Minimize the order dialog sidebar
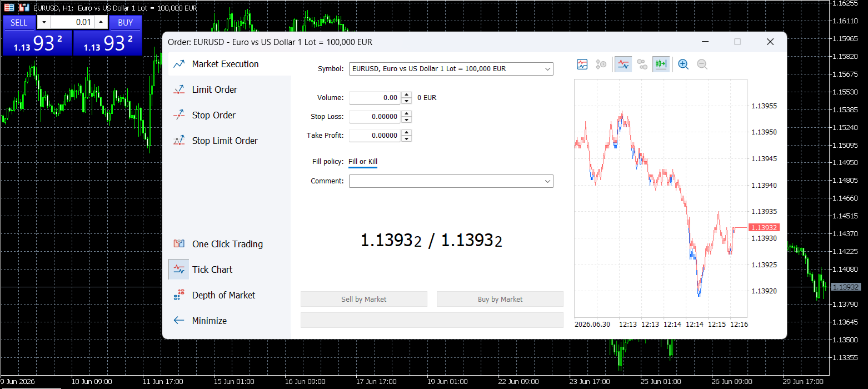868x389 pixels. (x=230, y=321)
